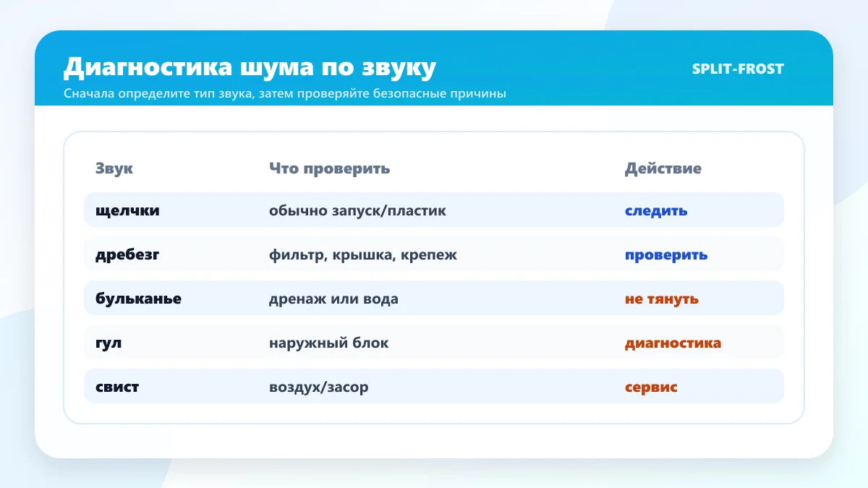Click "наружный блок" cell
Screen dimensions: 868x488
[x=329, y=343]
